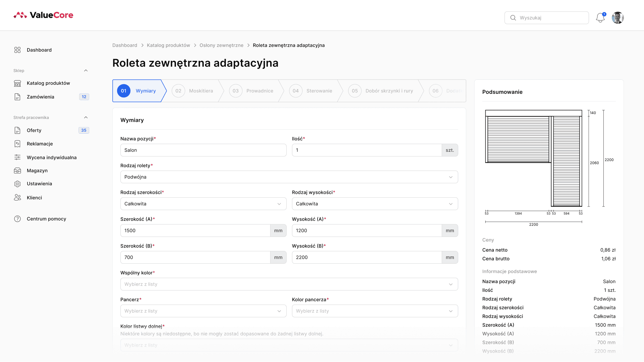644x362 pixels.
Task: Click the Wyszukaj search field
Action: 546,18
